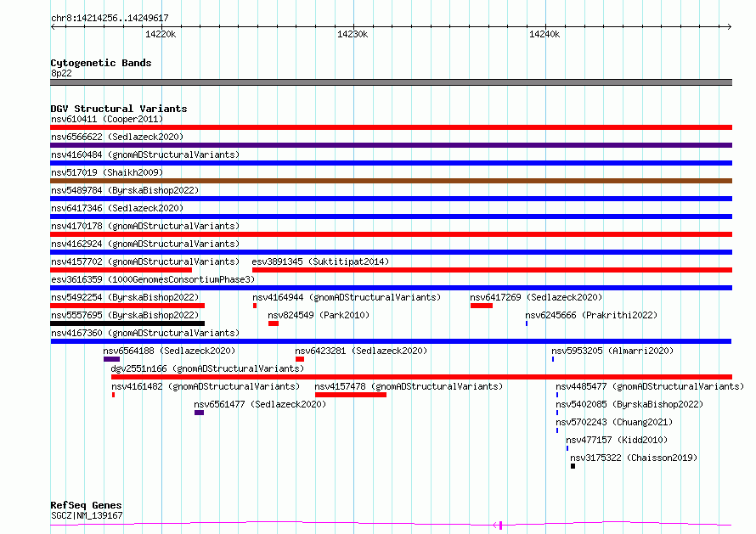Open nsv4160484 (gnomADStructuralVariants) entry
Viewport: 756px width, 534px height.
[x=145, y=155]
